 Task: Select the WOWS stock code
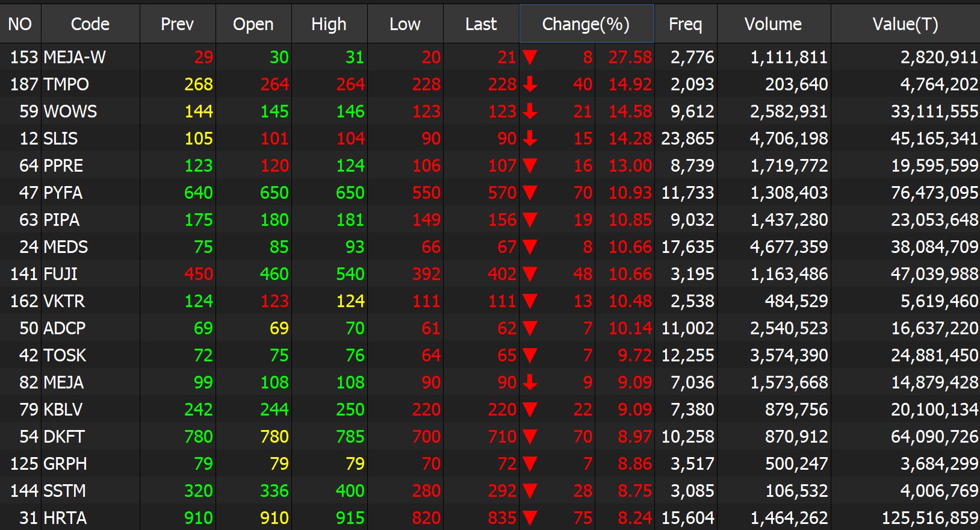(70, 111)
